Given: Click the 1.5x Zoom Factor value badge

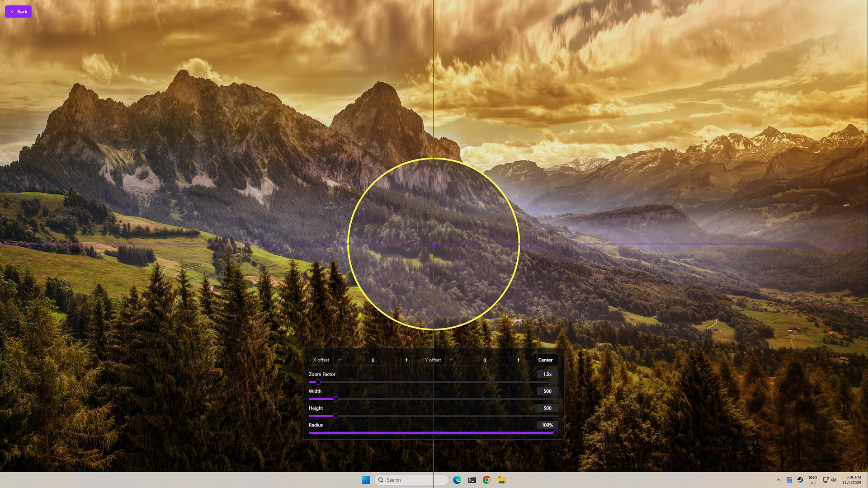Looking at the screenshot, I should click(547, 374).
